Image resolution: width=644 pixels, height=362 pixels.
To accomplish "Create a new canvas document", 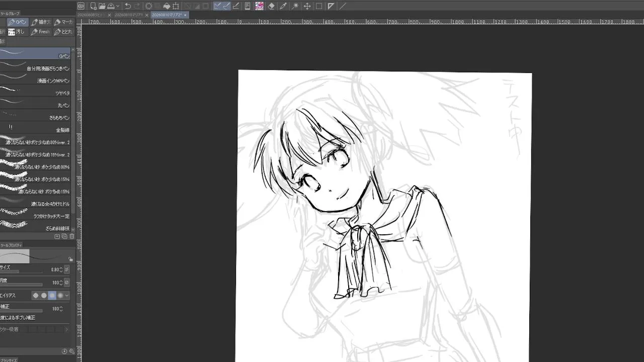I will pos(93,6).
